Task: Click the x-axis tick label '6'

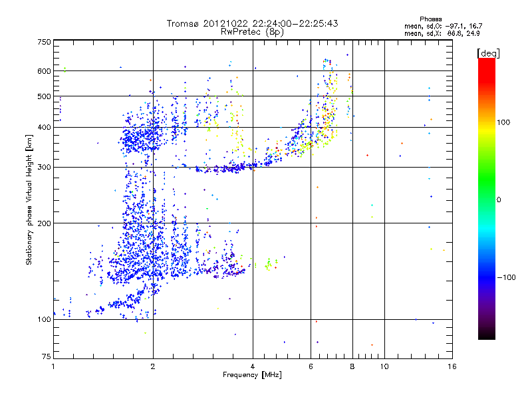Action: tap(311, 366)
